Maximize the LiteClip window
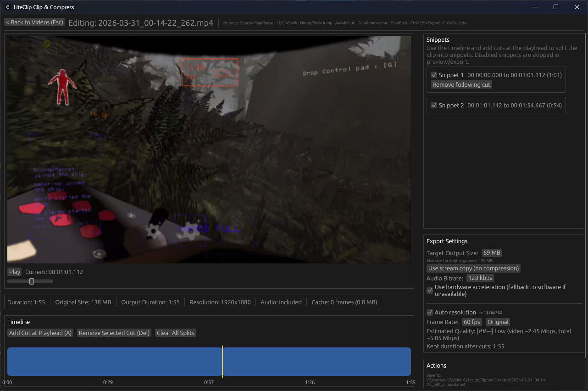This screenshot has height=391, width=588. [x=556, y=7]
